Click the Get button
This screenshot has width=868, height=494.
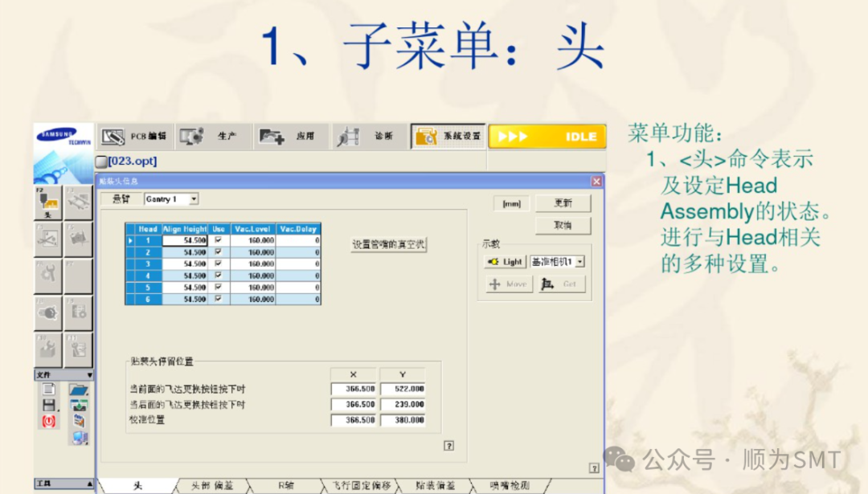(x=561, y=284)
